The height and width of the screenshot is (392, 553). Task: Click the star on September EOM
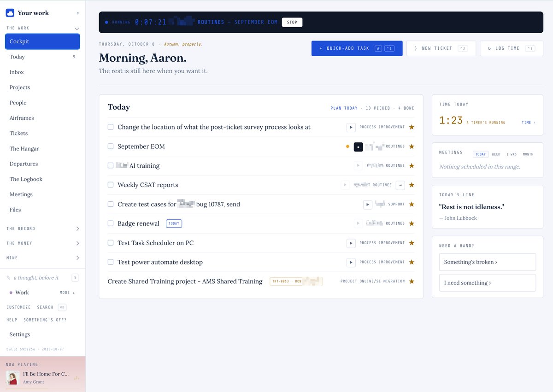coord(412,146)
